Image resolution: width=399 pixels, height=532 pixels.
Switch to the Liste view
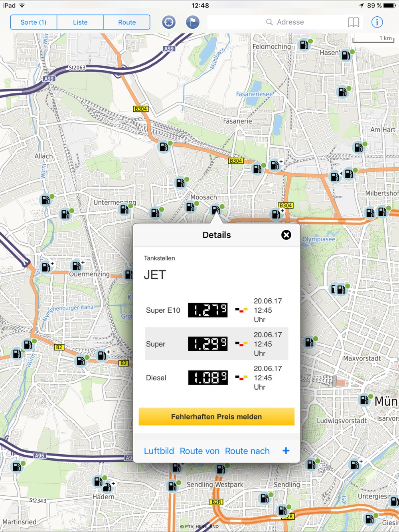pos(80,22)
